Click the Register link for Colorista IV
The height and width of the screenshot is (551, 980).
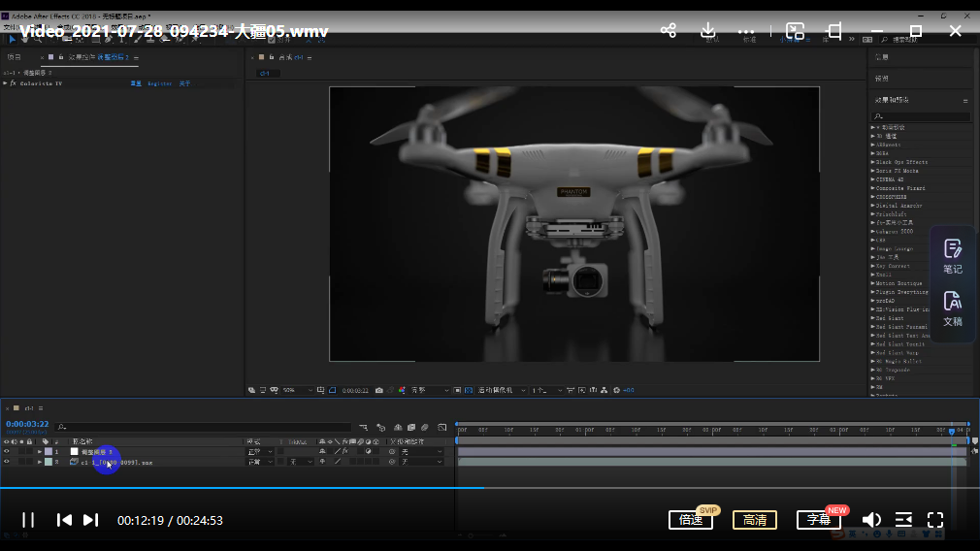tap(159, 83)
